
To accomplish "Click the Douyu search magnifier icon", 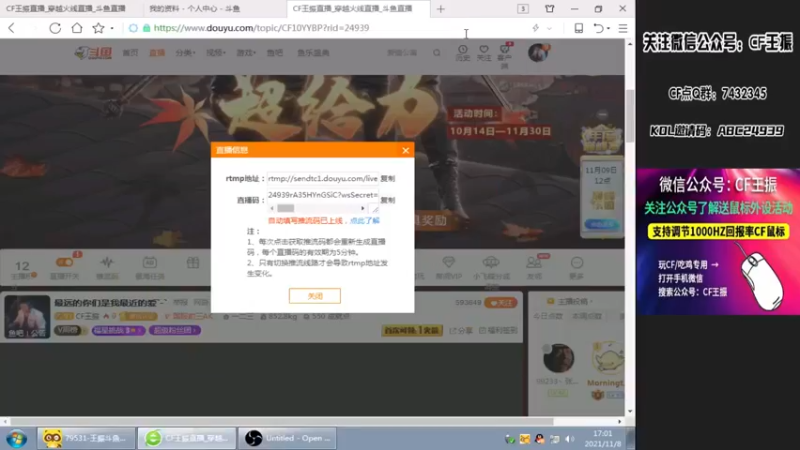I will coord(437,53).
